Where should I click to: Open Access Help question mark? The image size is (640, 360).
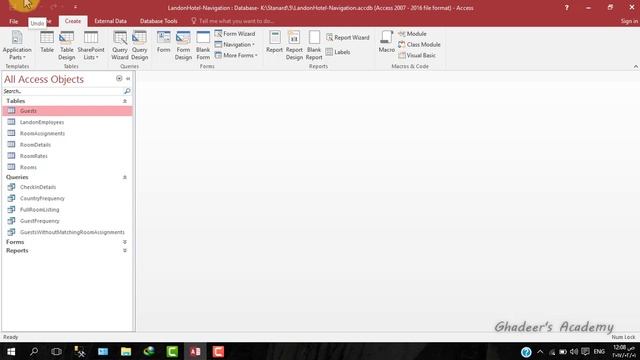click(x=567, y=8)
